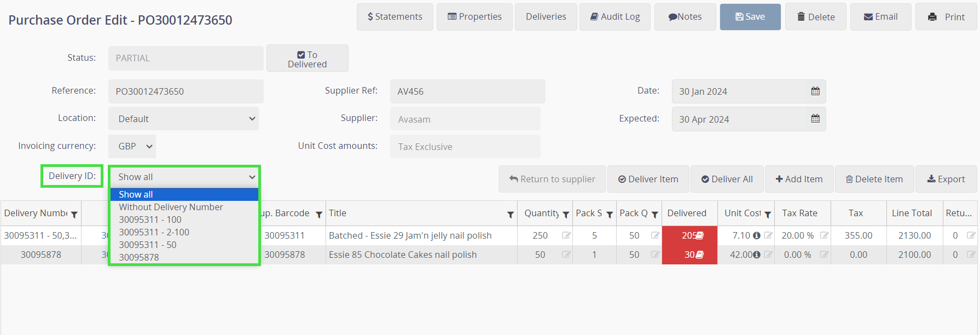Viewport: 980px width, 335px height.
Task: Toggle the To Delivered status button
Action: point(307,59)
